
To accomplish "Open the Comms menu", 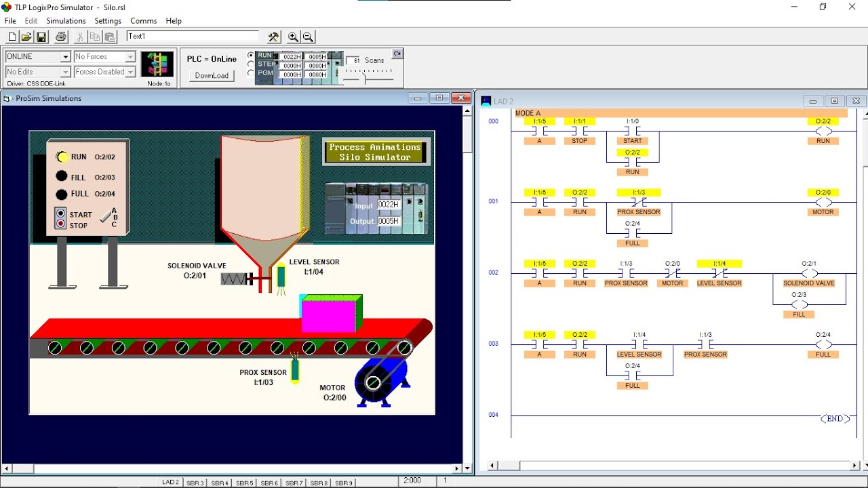I will pos(143,21).
